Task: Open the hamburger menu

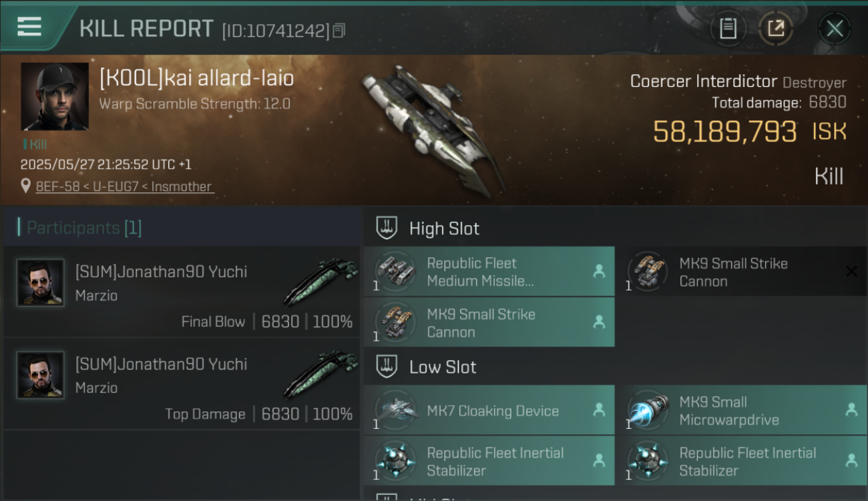Action: 29,26
